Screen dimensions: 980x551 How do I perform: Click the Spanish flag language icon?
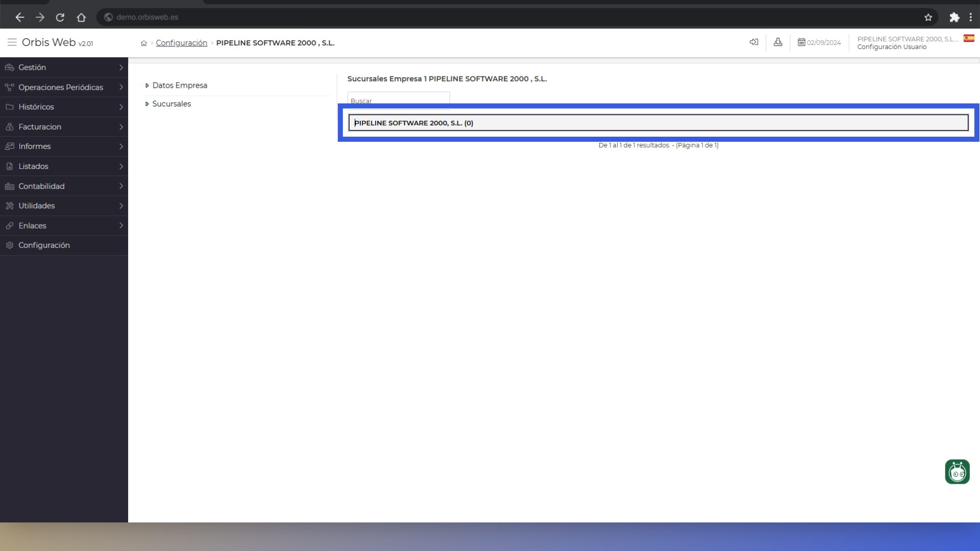(x=969, y=38)
